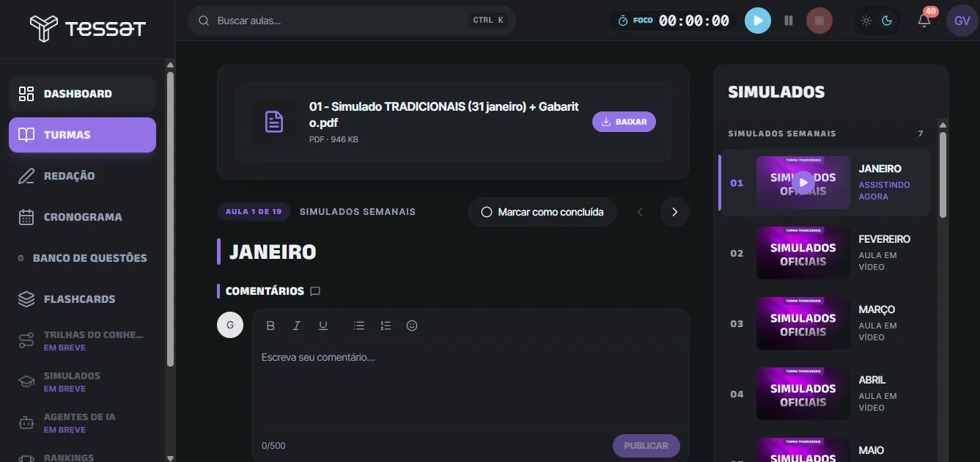
Task: Click the Dashboard grid icon
Action: point(26,94)
